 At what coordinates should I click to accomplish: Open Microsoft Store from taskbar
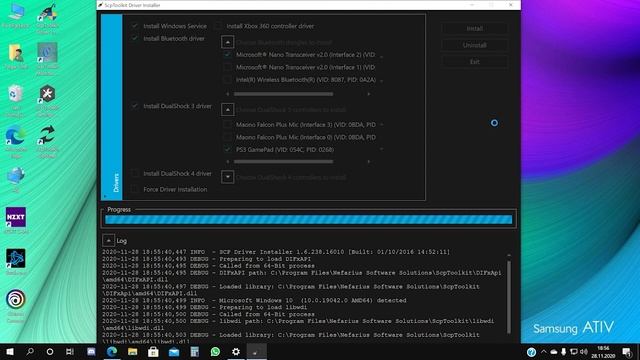tap(153, 351)
